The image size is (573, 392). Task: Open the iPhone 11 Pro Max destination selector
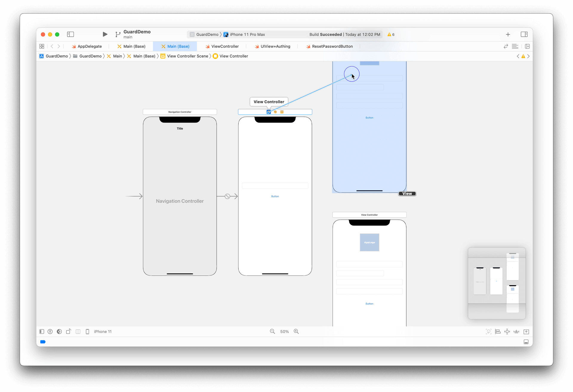[247, 34]
